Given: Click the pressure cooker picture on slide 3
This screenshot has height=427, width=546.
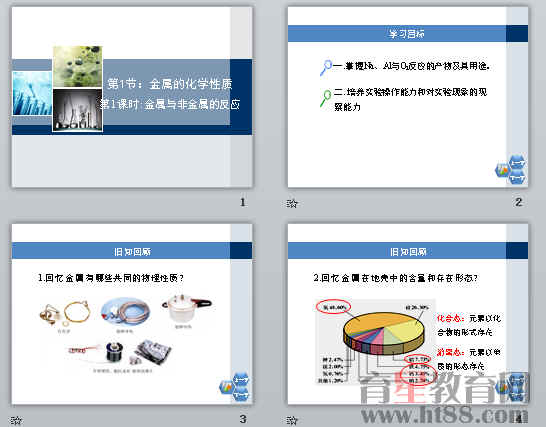Looking at the screenshot, I should (185, 309).
